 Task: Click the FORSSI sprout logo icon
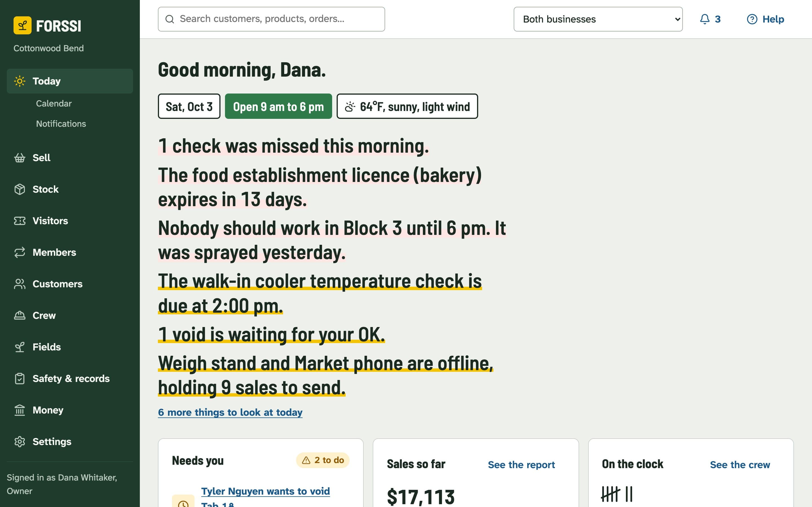click(23, 25)
